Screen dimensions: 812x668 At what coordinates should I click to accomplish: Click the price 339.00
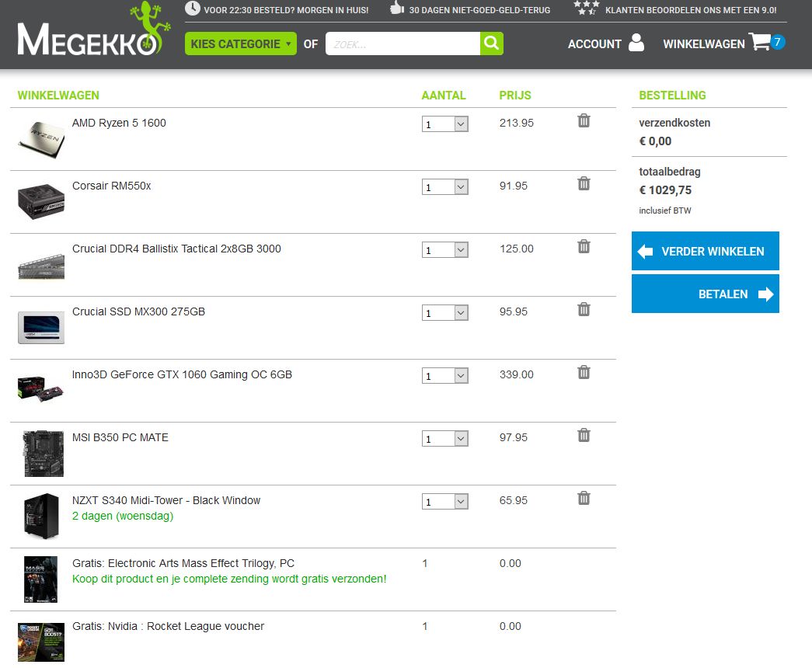point(516,374)
